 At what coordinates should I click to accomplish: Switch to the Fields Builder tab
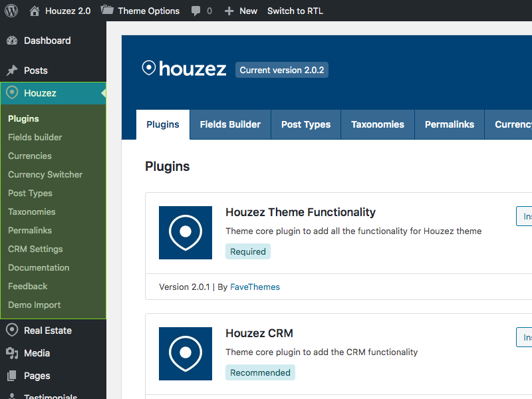[x=230, y=124]
